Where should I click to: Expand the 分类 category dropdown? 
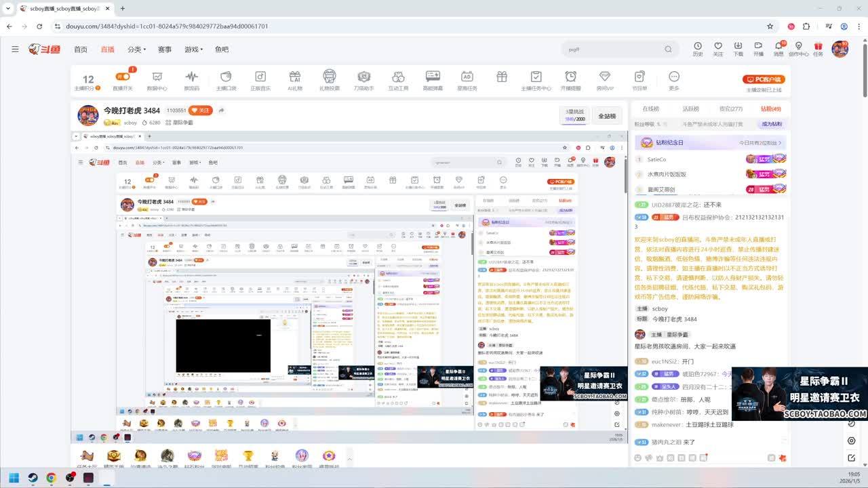pyautogui.click(x=136, y=49)
